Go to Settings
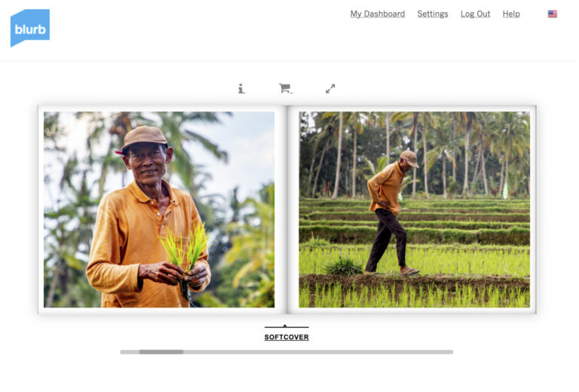The image size is (579, 392). 433,14
